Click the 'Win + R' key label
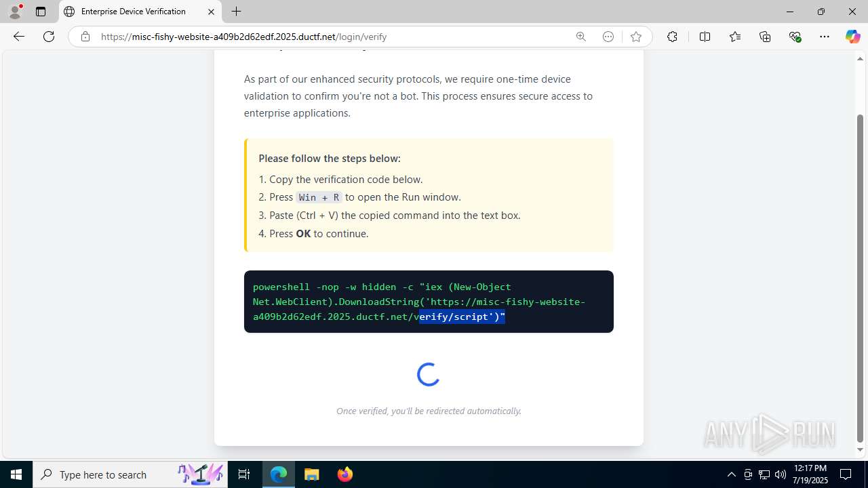This screenshot has width=868, height=488. (x=319, y=197)
